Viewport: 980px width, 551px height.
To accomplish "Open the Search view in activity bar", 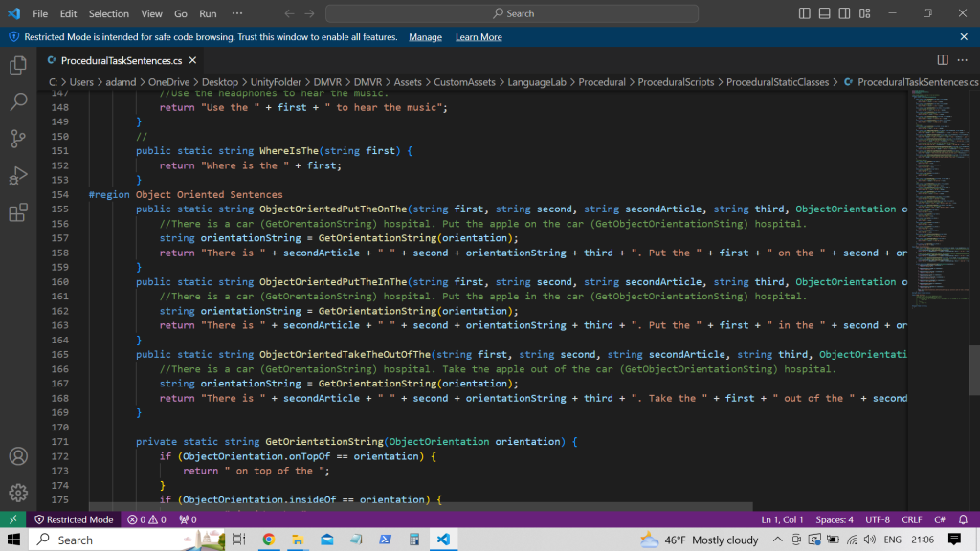I will pos(18,101).
